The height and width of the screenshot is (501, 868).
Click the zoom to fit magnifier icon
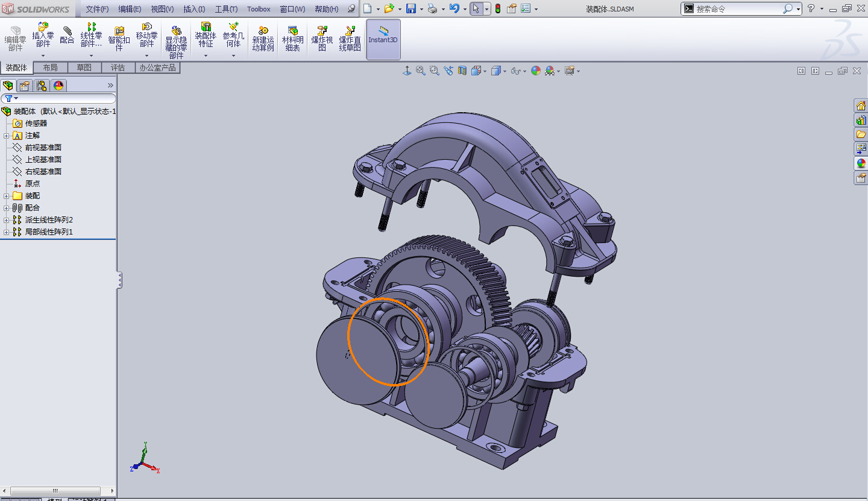pos(420,71)
